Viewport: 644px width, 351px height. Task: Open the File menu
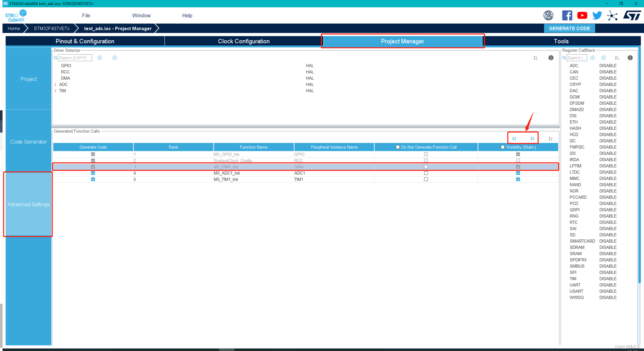tap(86, 16)
